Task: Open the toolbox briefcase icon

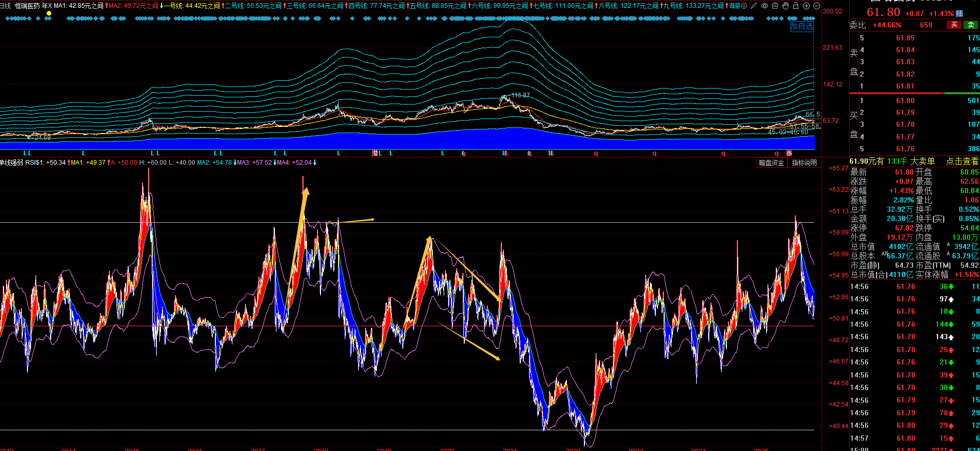Action: tap(775, 6)
